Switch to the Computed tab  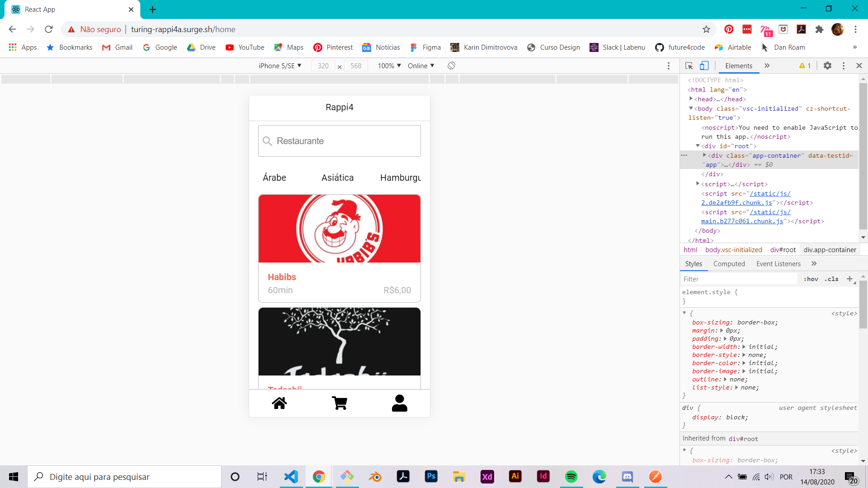pyautogui.click(x=729, y=264)
